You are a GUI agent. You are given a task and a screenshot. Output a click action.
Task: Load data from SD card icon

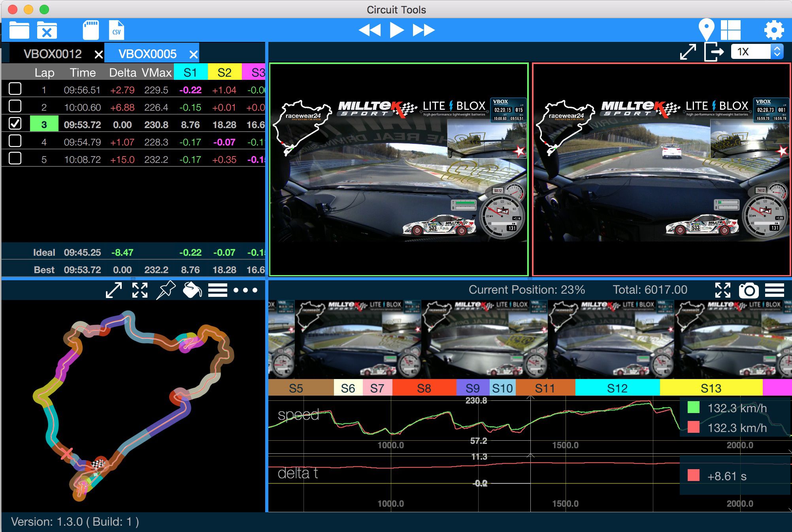[91, 30]
